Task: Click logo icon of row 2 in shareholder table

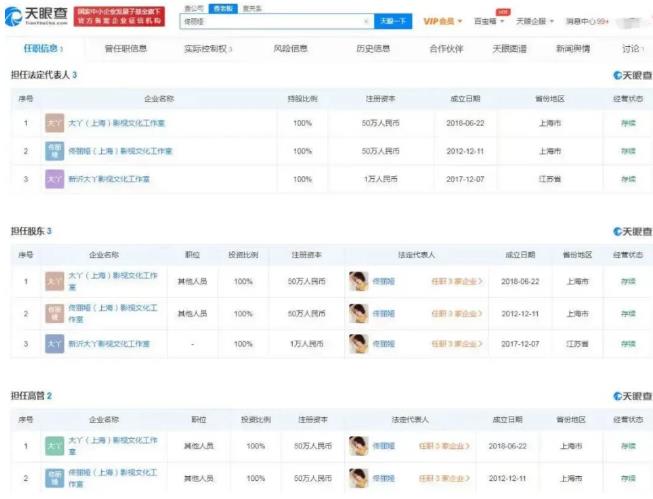Action: tap(55, 313)
